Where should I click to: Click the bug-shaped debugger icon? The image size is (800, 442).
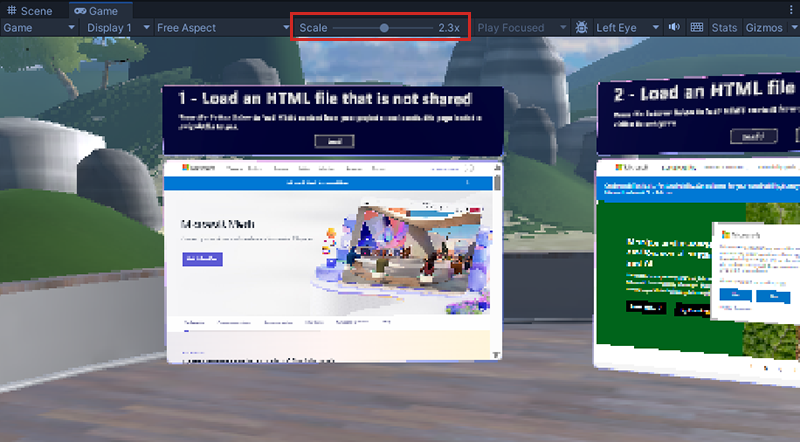coord(581,28)
